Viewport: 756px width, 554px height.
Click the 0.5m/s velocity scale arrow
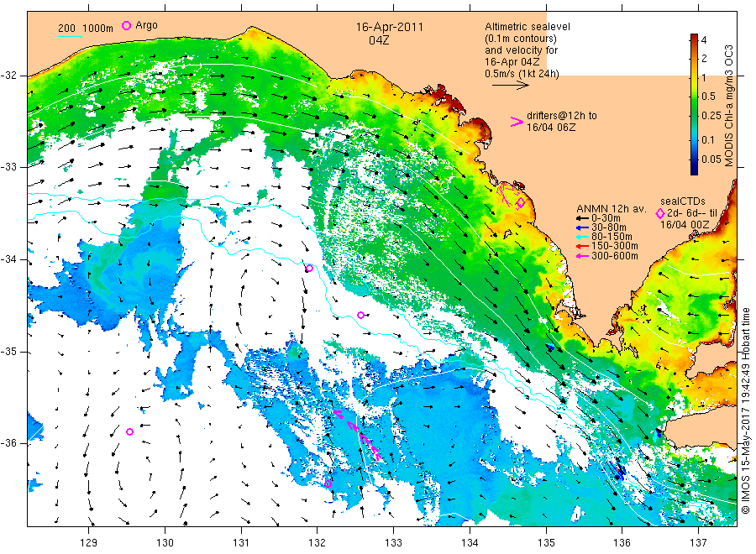click(x=511, y=86)
